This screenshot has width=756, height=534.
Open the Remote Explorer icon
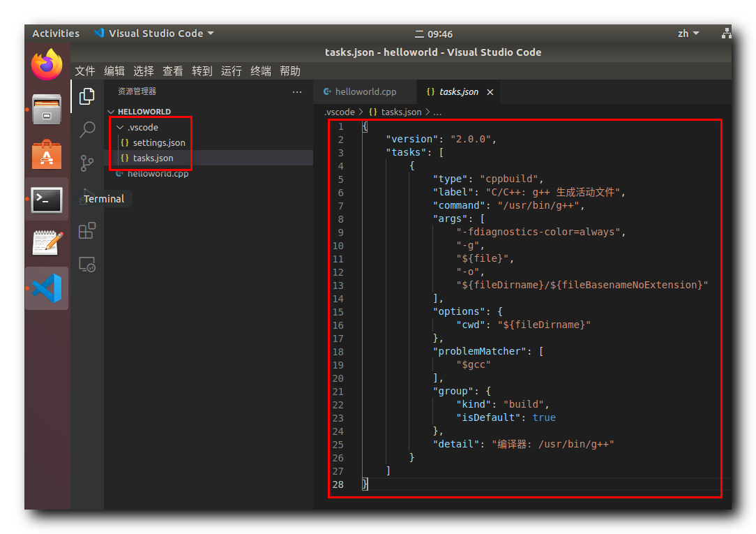[86, 265]
